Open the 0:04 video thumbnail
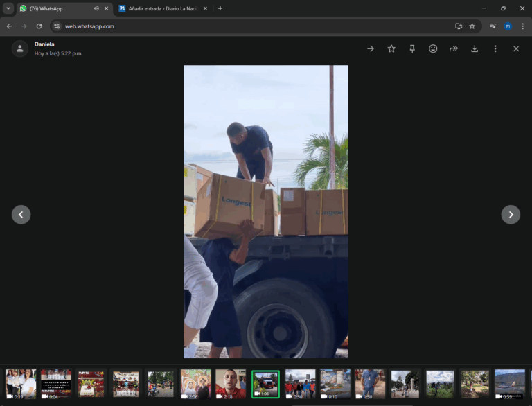532x406 pixels. coord(56,384)
